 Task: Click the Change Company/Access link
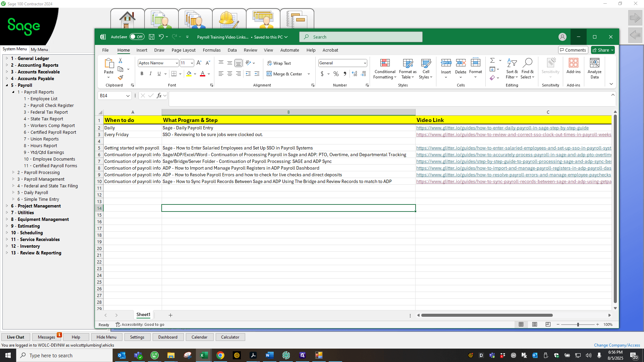pos(617,345)
